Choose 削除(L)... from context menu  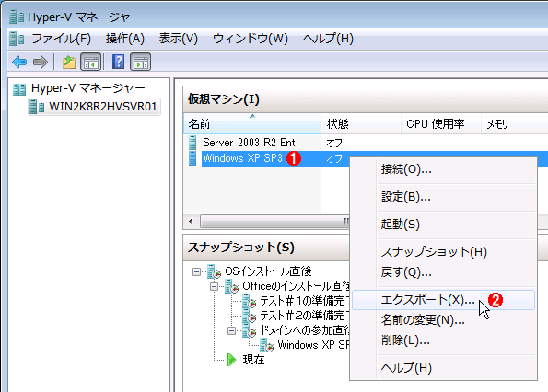444,340
